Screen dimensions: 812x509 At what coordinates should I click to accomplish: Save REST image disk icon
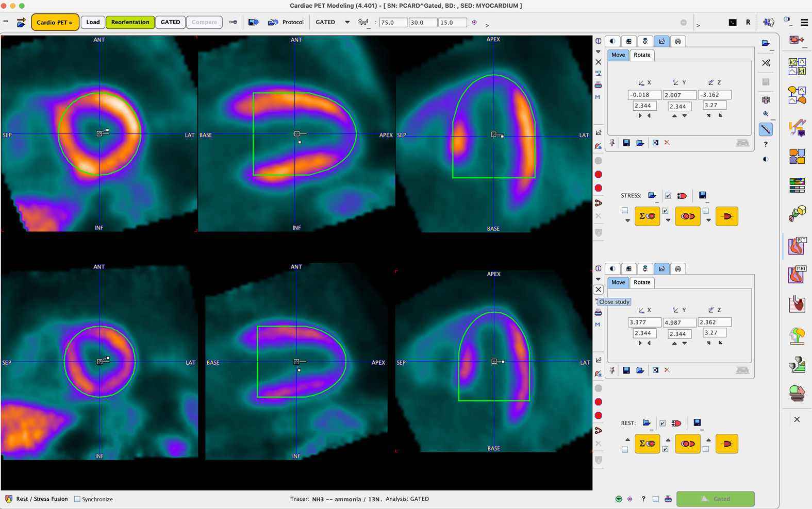(x=697, y=423)
